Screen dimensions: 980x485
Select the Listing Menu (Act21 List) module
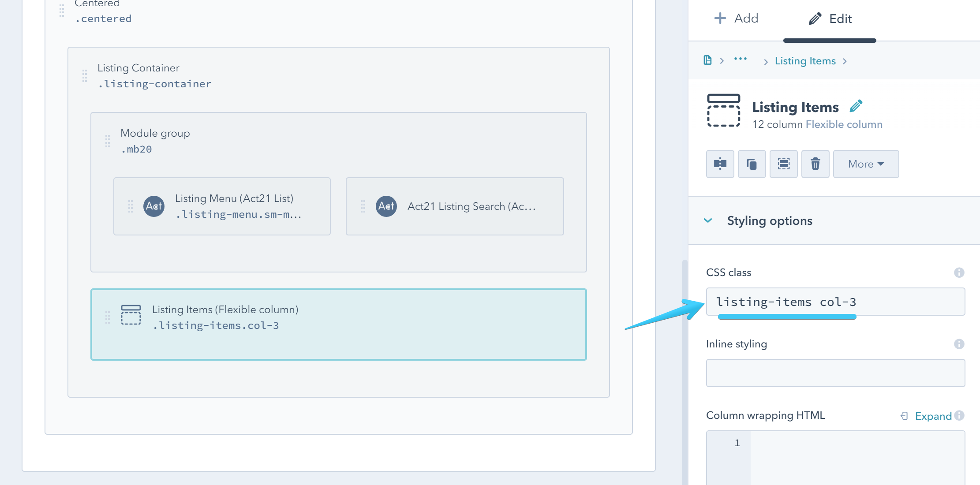coord(222,206)
